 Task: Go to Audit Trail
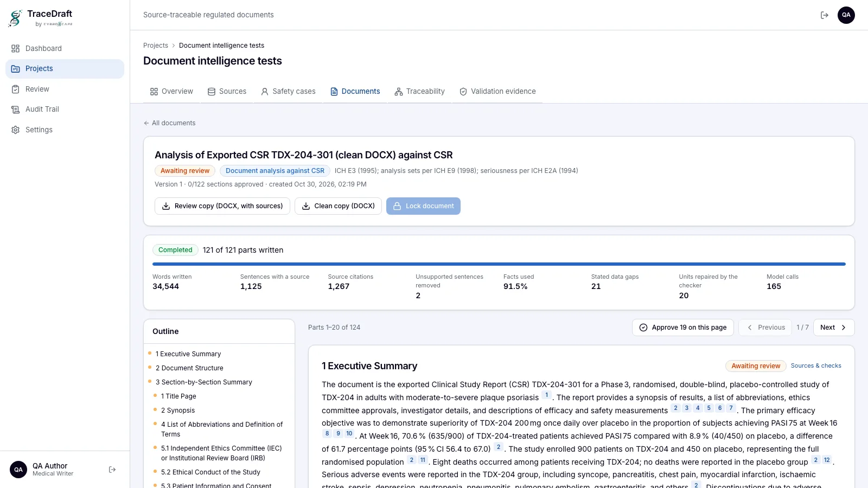coord(65,110)
